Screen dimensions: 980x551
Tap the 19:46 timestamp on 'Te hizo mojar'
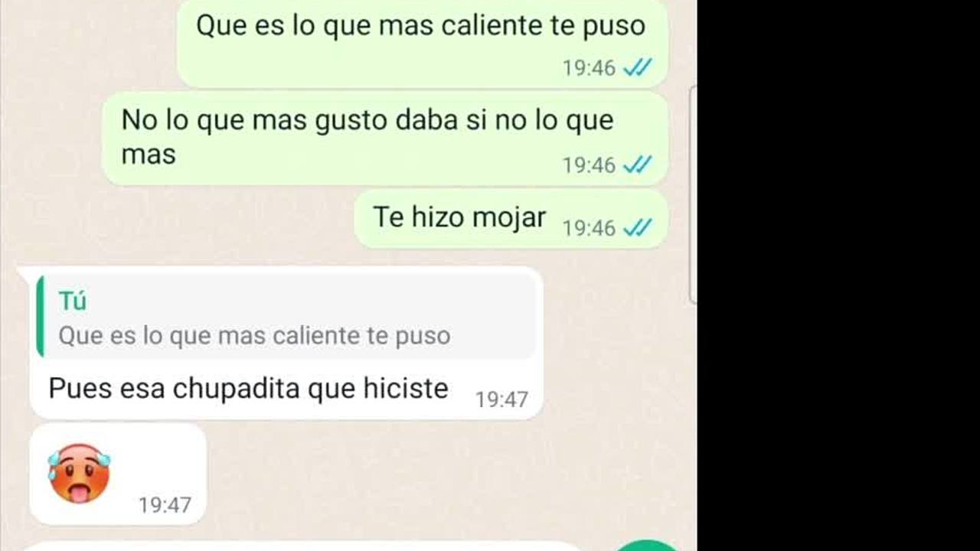tap(589, 228)
